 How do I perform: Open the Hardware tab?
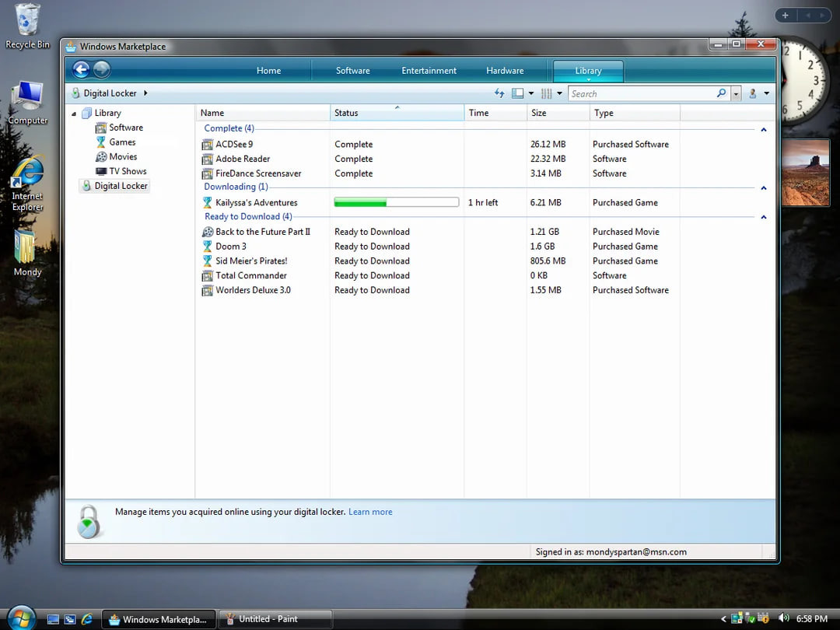pos(505,71)
